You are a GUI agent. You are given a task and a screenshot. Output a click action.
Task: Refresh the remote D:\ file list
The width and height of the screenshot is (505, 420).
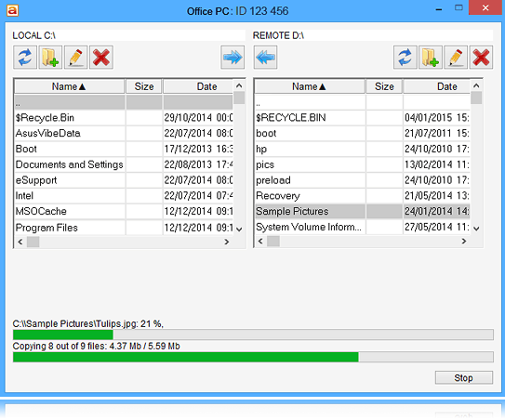pyautogui.click(x=405, y=58)
